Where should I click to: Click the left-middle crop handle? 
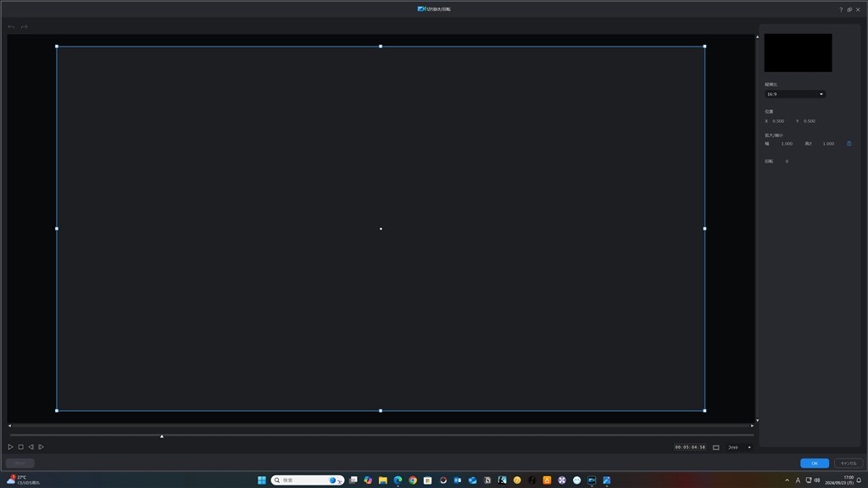tap(57, 229)
